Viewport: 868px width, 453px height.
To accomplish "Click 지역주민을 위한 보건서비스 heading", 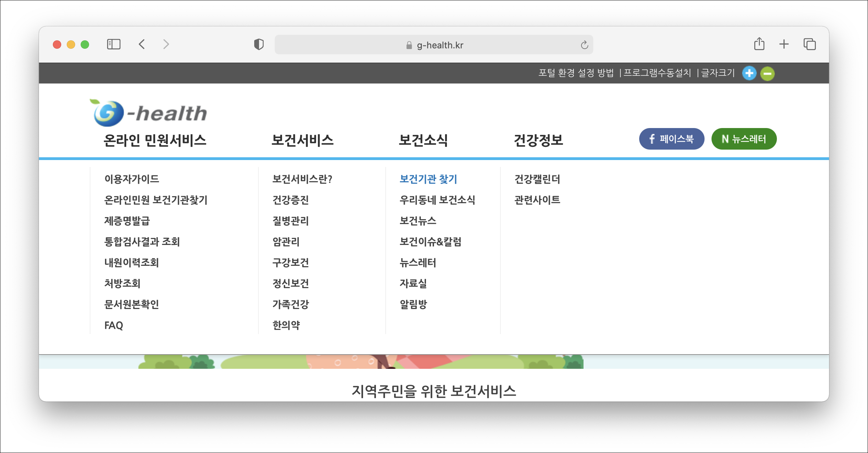I will point(434,391).
